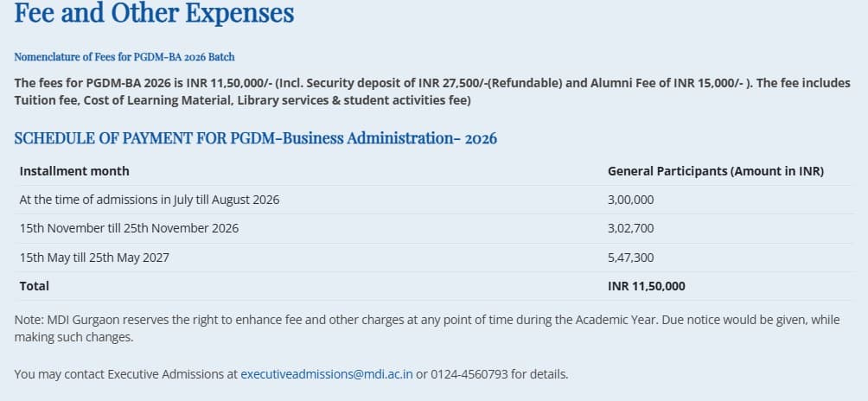Click the "You may contact Executive Admissions" text
Screen dimensions: 868x401
(125, 374)
